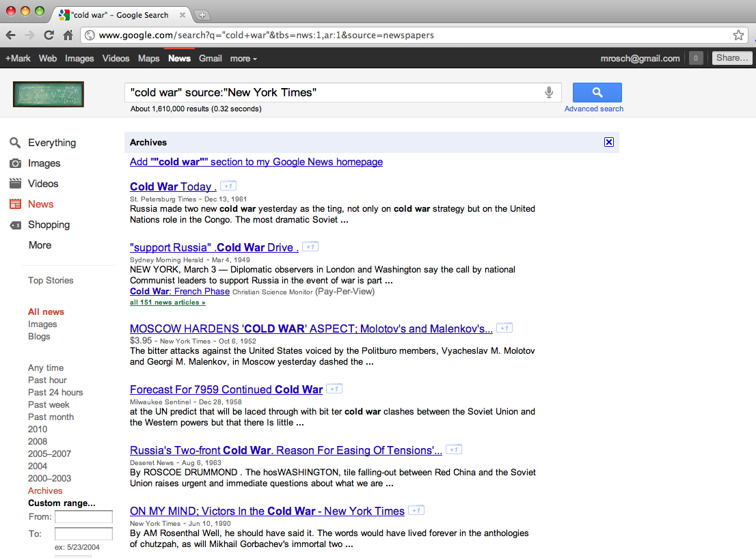Click the microphone voice search icon

(549, 92)
